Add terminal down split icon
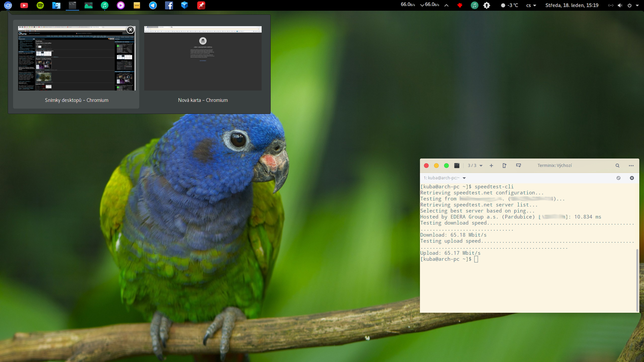This screenshot has height=362, width=644. coord(519,166)
